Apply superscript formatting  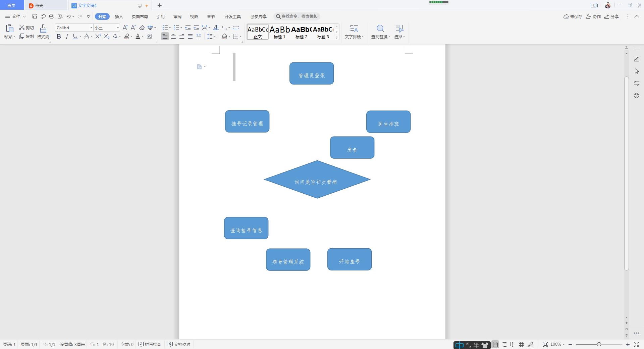pos(98,37)
